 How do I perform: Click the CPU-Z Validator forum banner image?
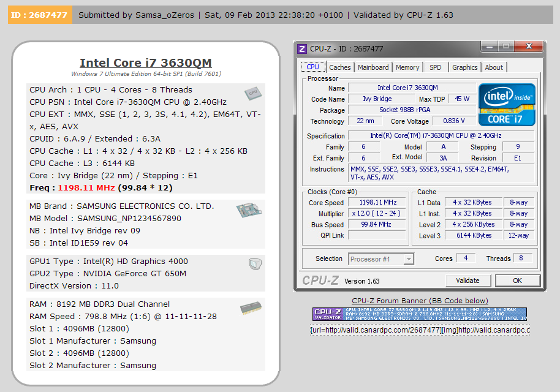pos(420,314)
